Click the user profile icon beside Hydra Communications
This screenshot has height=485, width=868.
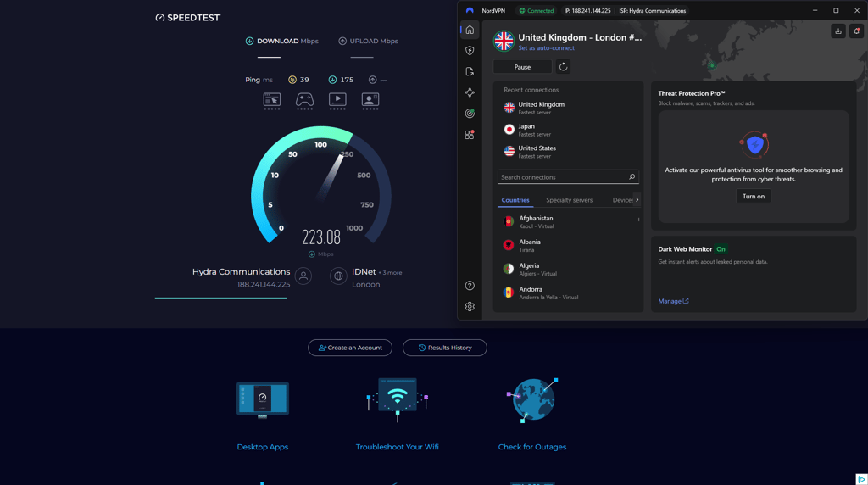click(x=303, y=276)
